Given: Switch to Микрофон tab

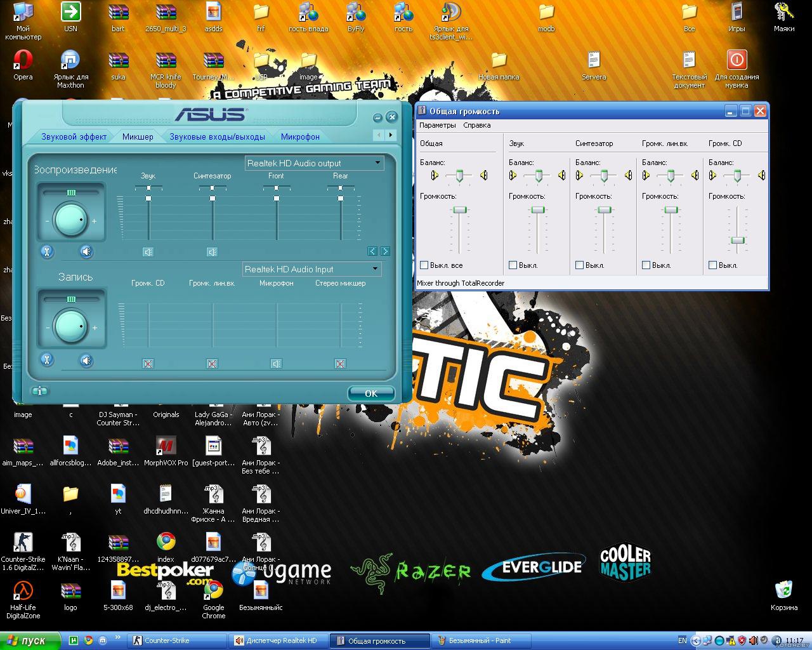Looking at the screenshot, I should [x=300, y=136].
